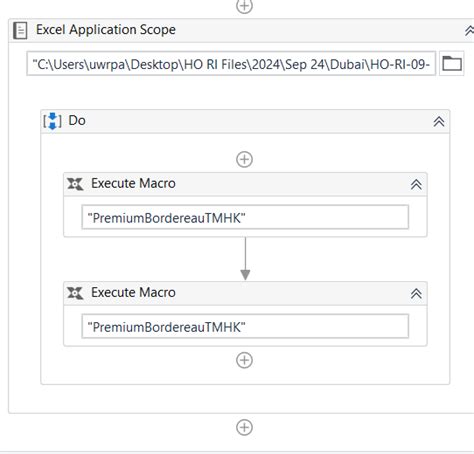Add activity via plus above Excel Application Scope
The width and height of the screenshot is (474, 454).
pyautogui.click(x=244, y=6)
